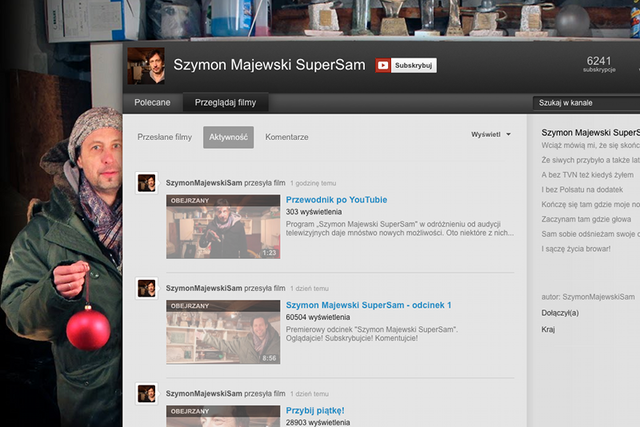This screenshot has height=427, width=640.
Task: Play the 8:56 odcinek 1 thumbnail
Action: (x=209, y=331)
